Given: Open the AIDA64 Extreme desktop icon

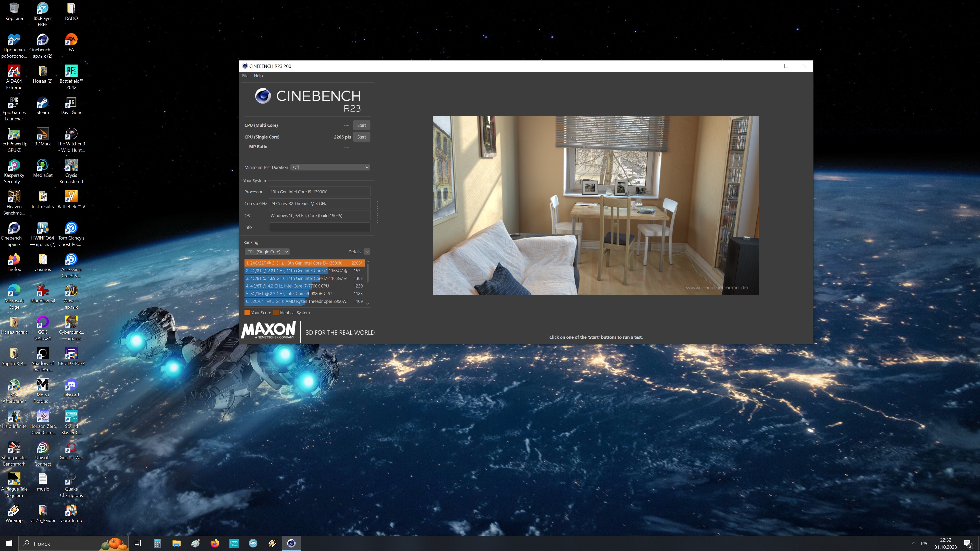Looking at the screenshot, I should (14, 71).
